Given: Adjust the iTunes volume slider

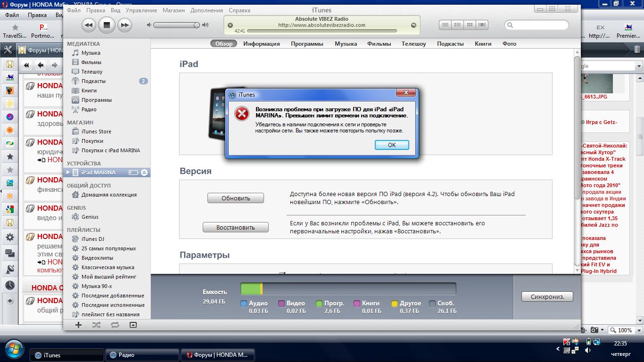Looking at the screenshot, I should tap(177, 25).
